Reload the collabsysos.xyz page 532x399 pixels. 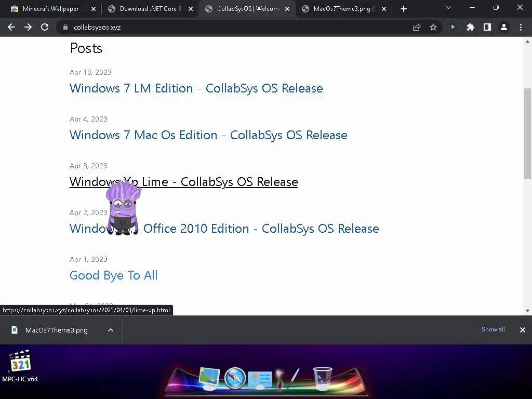(45, 27)
